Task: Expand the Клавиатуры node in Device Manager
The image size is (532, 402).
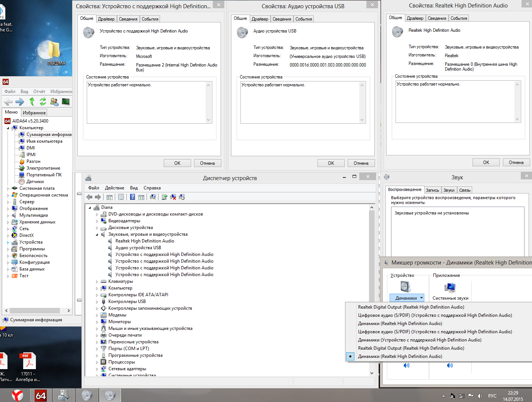Action: tap(97, 282)
